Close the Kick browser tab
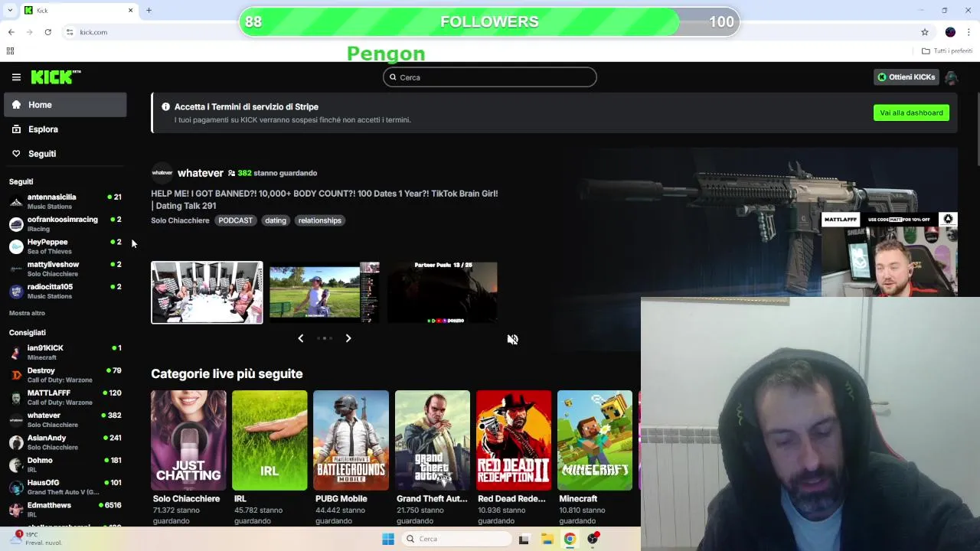Viewport: 980px width, 551px height. [x=130, y=11]
